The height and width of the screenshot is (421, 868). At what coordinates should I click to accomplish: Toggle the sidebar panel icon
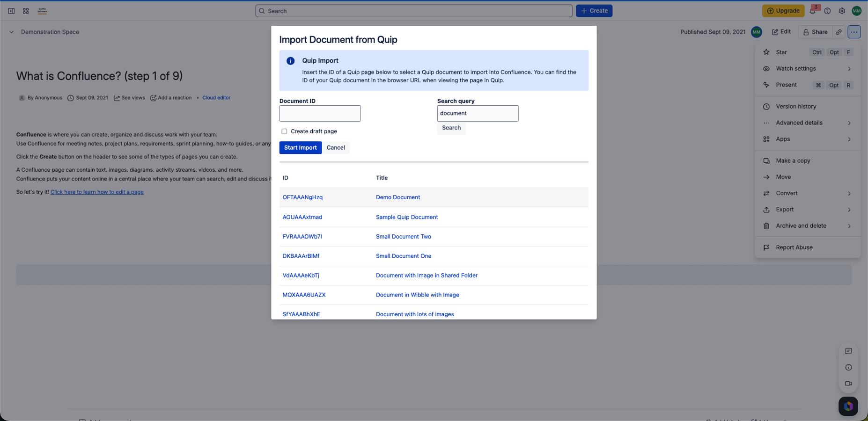pos(11,11)
